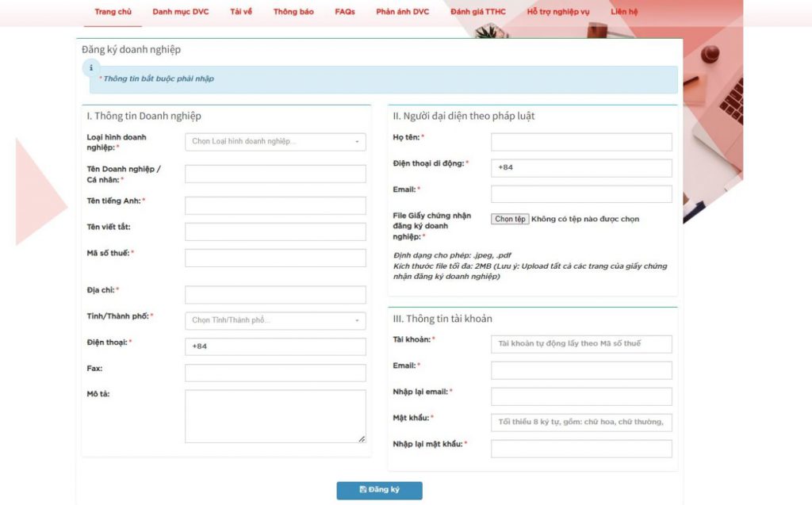Image resolution: width=812 pixels, height=505 pixels.
Task: Open the FAQs menu item
Action: (345, 12)
